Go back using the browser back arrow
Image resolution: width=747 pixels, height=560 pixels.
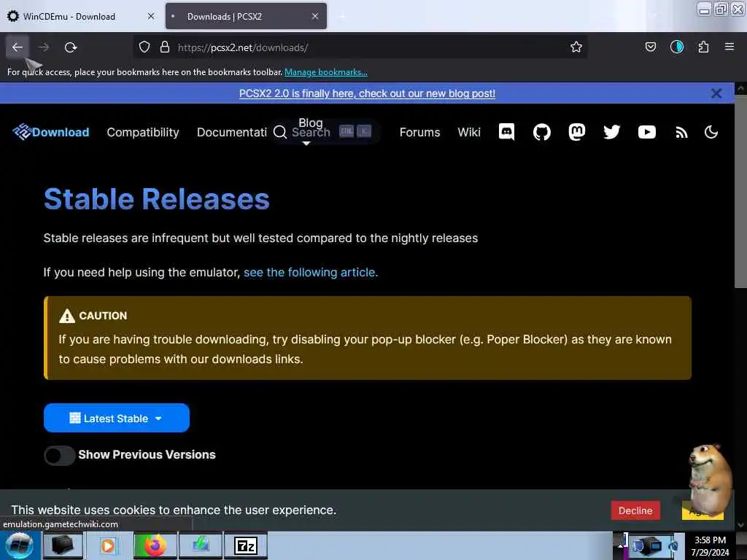18,47
